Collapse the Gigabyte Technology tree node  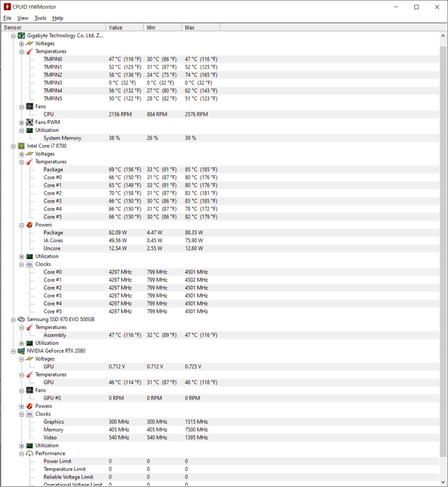tap(13, 36)
